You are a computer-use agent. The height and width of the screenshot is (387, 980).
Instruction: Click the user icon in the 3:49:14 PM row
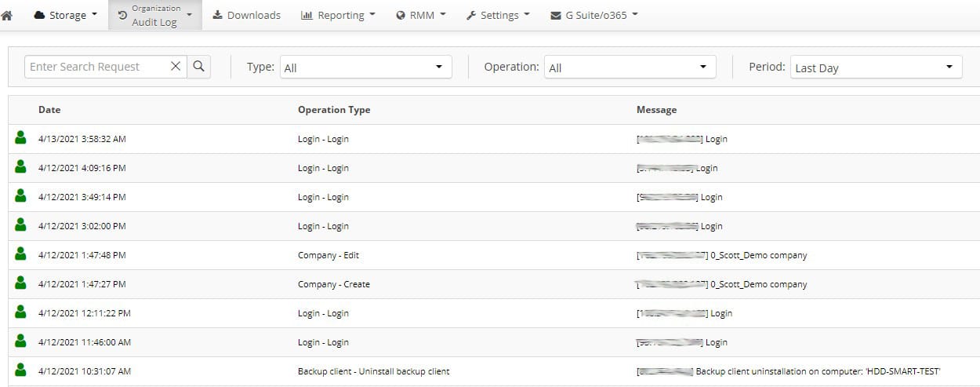coord(20,196)
